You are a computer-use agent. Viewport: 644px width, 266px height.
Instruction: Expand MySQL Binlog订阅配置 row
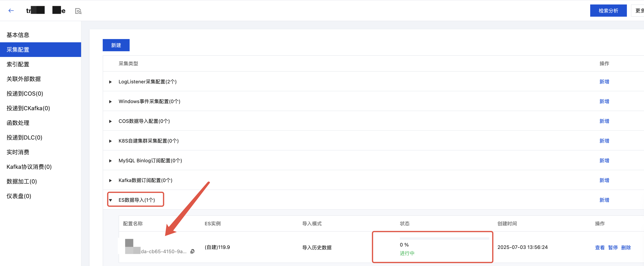point(110,161)
